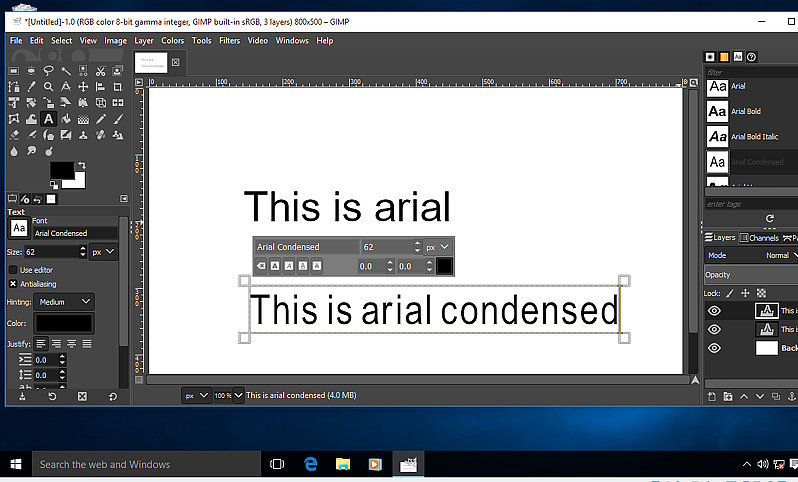This screenshot has height=482, width=798.
Task: Open the Layer menu
Action: (x=144, y=41)
